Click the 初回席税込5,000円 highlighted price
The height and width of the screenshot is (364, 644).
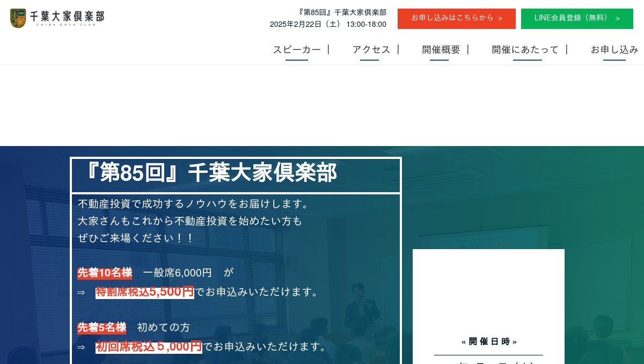149,347
